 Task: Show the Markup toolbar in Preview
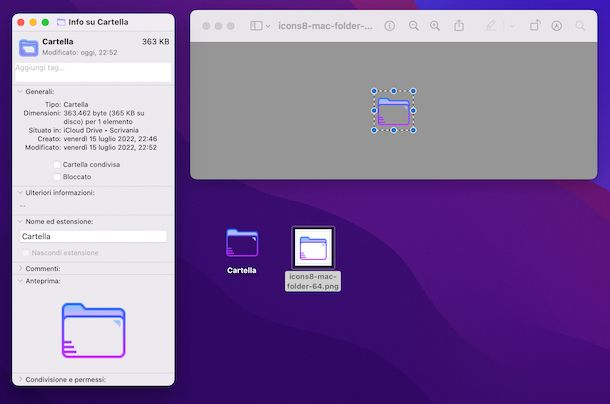click(x=557, y=26)
